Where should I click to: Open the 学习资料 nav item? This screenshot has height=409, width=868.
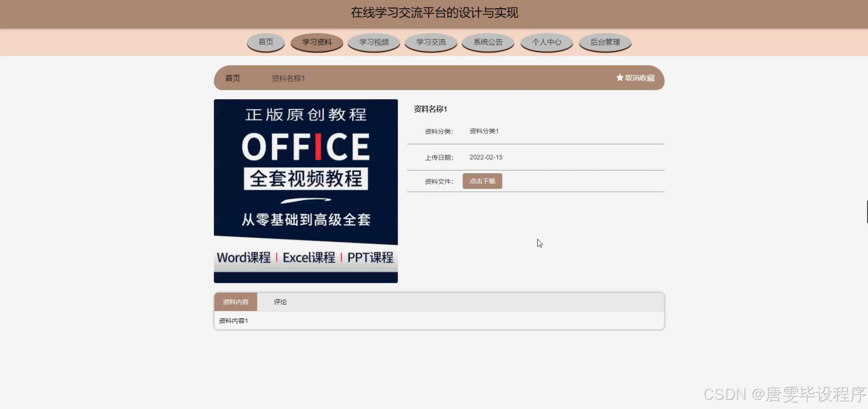pos(317,42)
